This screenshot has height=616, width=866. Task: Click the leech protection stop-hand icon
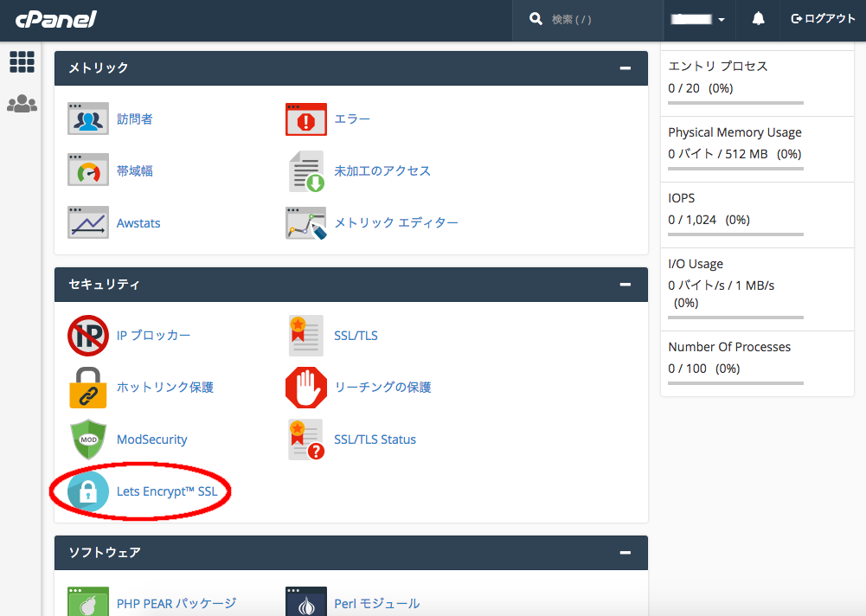tap(306, 388)
